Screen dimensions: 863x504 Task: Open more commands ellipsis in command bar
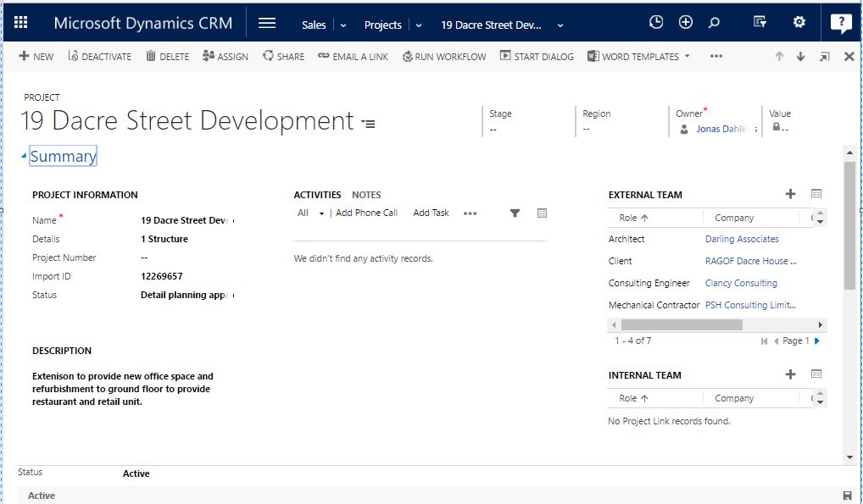pyautogui.click(x=716, y=56)
